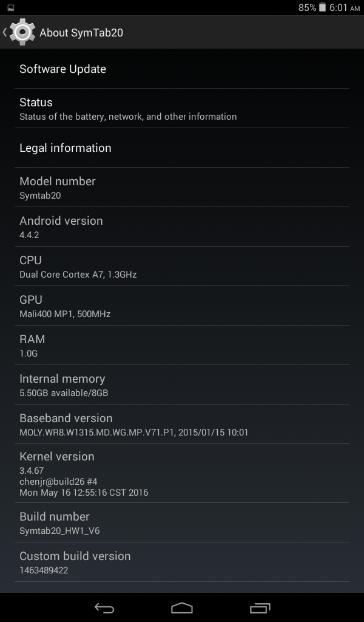The width and height of the screenshot is (364, 622).
Task: Tap the RAM 1.0G entry
Action: point(182,345)
